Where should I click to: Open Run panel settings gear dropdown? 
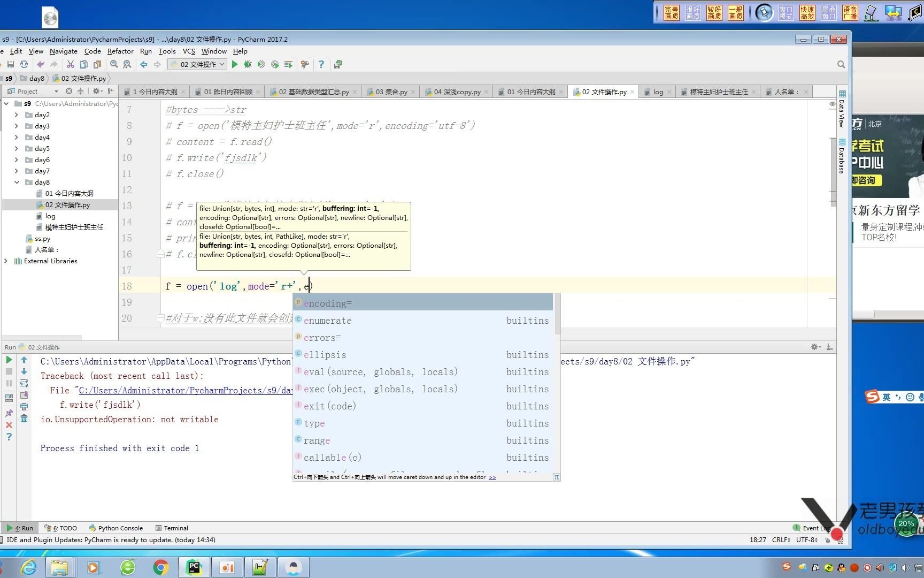coord(816,347)
